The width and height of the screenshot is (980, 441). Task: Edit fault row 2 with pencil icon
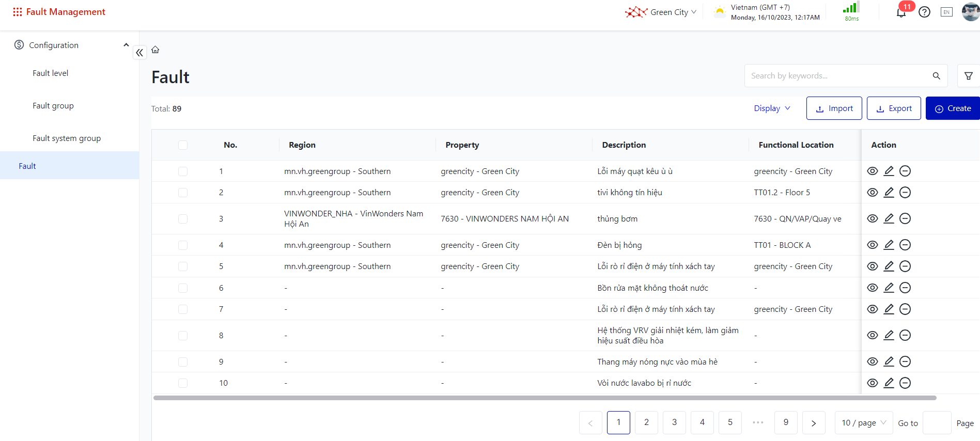click(x=889, y=193)
